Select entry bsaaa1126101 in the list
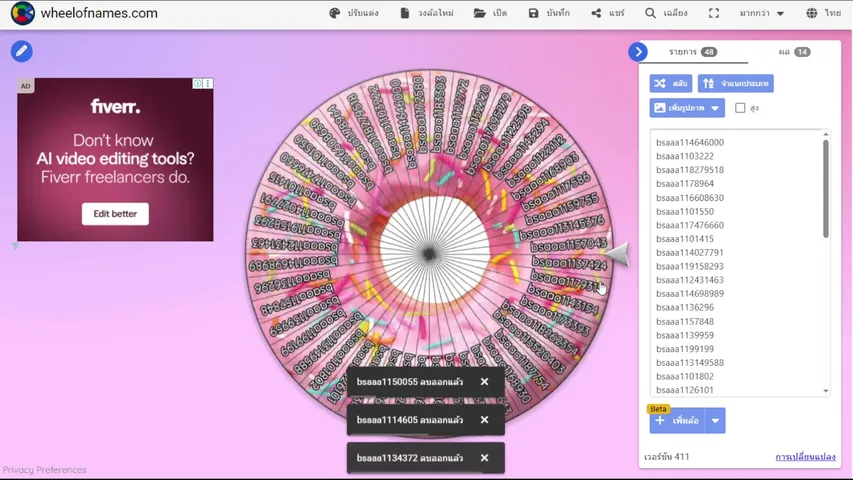This screenshot has height=480, width=853. 685,390
